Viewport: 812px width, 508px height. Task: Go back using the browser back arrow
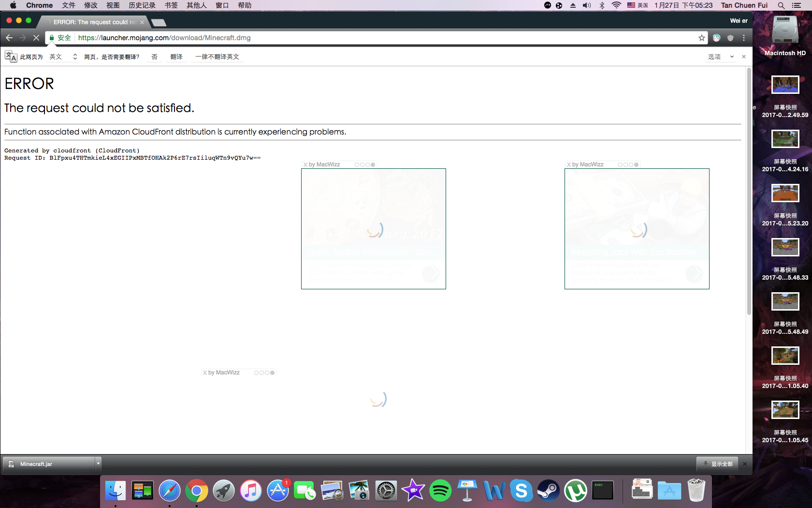pos(9,38)
